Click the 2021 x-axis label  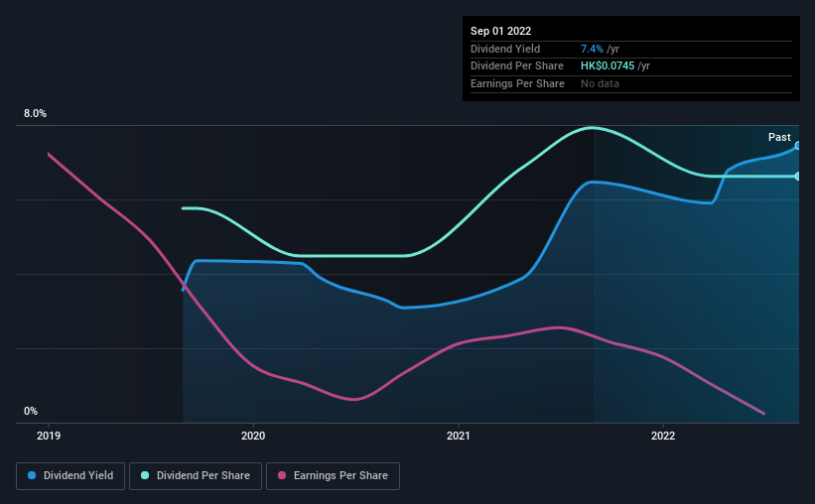[459, 436]
